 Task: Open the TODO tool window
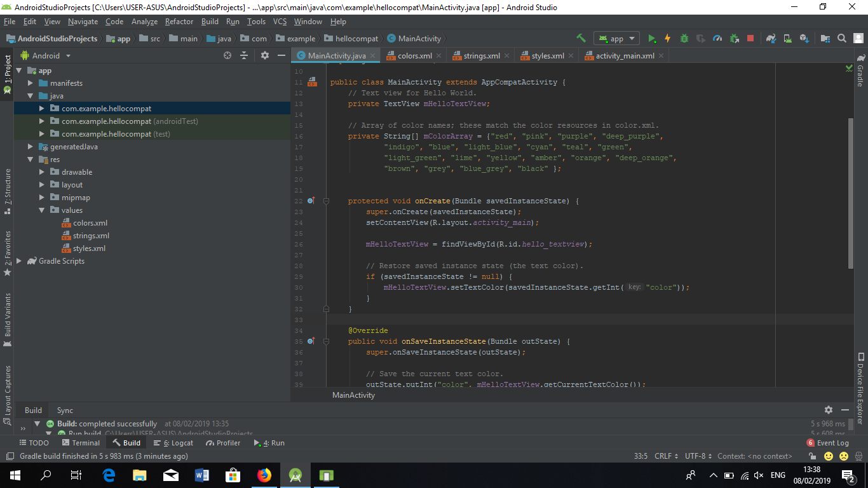[34, 443]
